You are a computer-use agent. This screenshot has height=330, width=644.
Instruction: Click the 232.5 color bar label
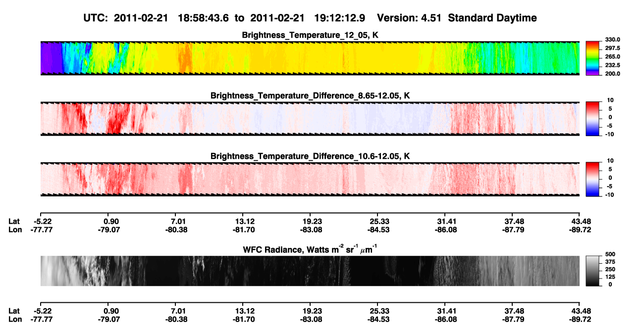[x=613, y=65]
